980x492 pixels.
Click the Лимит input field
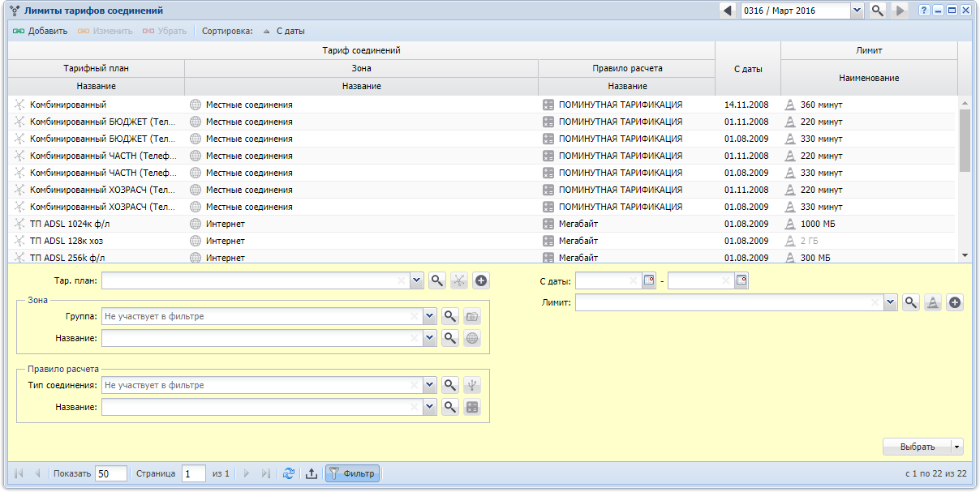tap(729, 302)
